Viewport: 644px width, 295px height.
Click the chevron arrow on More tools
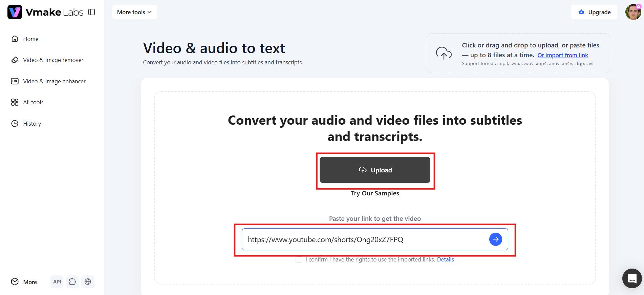pyautogui.click(x=150, y=12)
